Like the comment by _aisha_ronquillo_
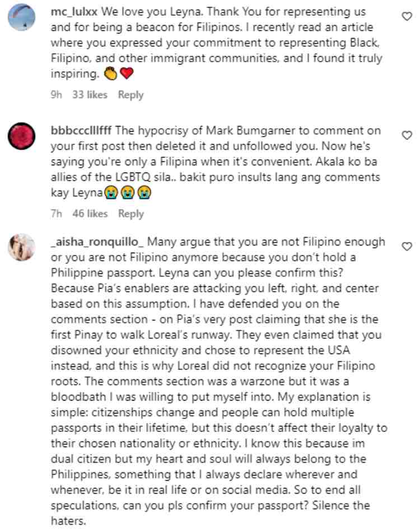The image size is (420, 530). click(x=408, y=246)
